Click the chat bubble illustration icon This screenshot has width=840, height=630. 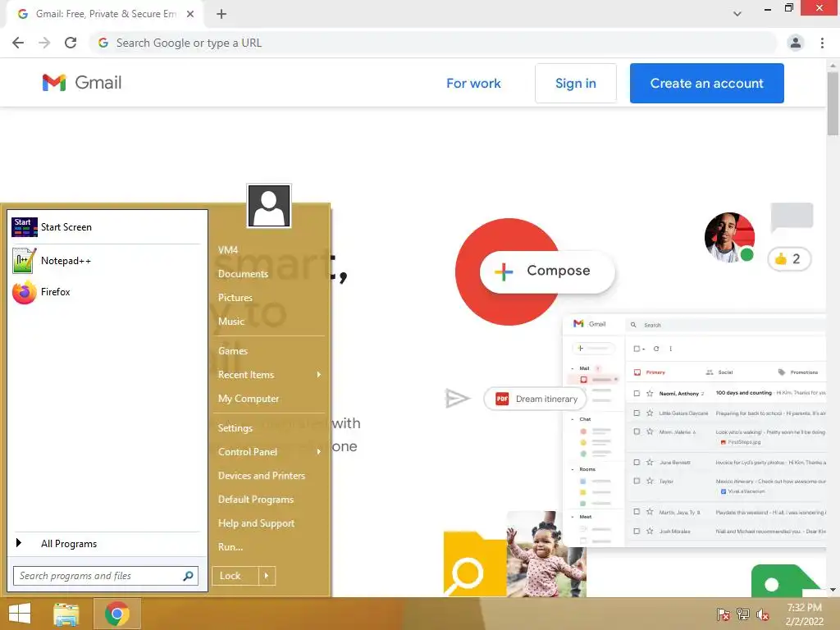click(x=792, y=217)
